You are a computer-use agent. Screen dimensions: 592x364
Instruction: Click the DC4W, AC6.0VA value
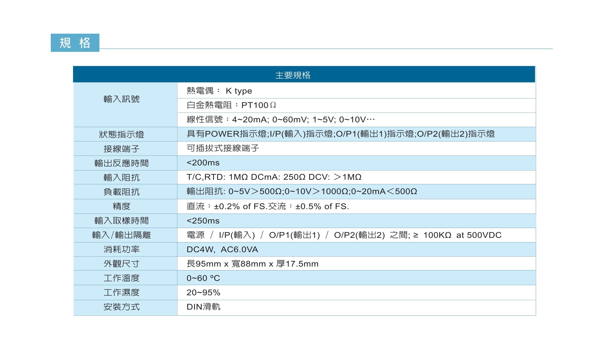click(x=222, y=249)
